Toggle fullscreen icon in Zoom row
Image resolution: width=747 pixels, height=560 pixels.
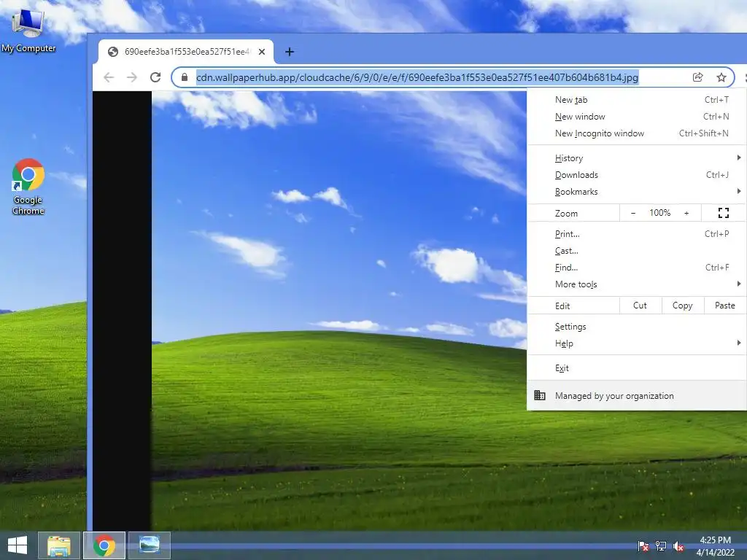tap(723, 213)
